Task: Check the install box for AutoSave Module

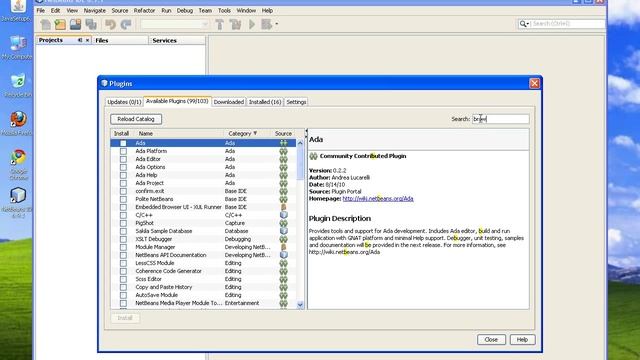Action: pos(123,295)
